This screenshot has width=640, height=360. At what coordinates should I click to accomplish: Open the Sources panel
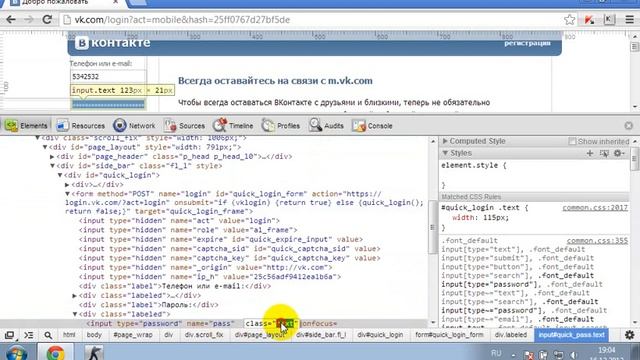184,126
